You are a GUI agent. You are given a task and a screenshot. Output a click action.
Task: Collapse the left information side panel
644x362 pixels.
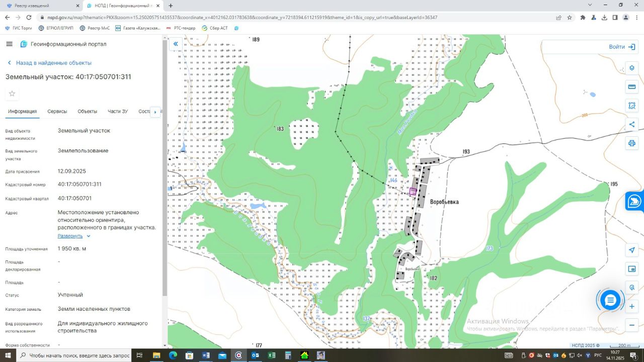coord(176,44)
